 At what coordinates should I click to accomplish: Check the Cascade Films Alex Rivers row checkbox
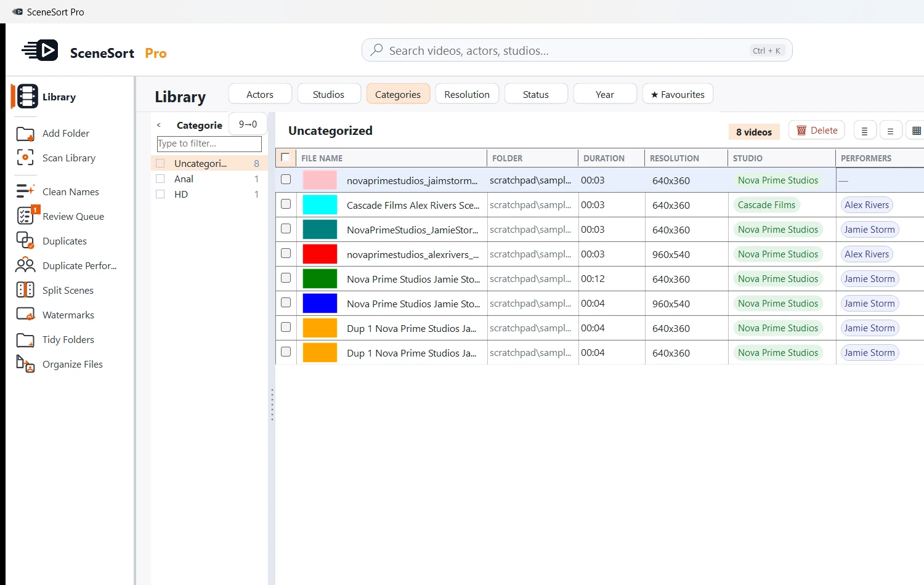(286, 204)
